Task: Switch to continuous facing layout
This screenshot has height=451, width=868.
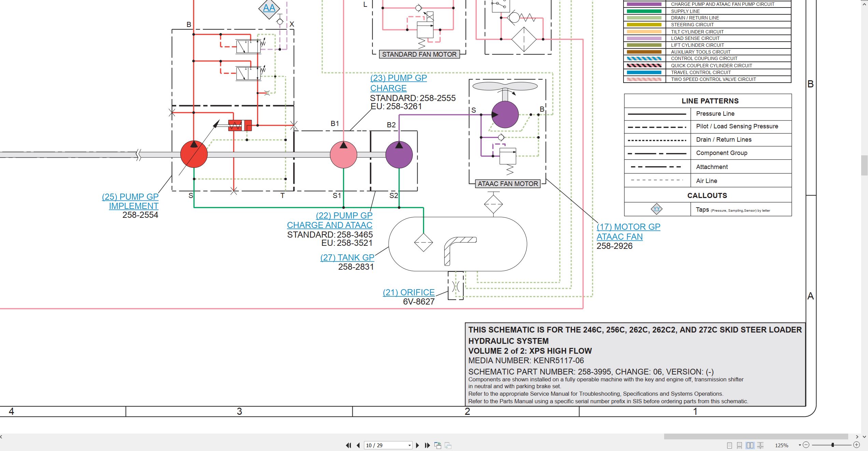Action: (x=760, y=445)
